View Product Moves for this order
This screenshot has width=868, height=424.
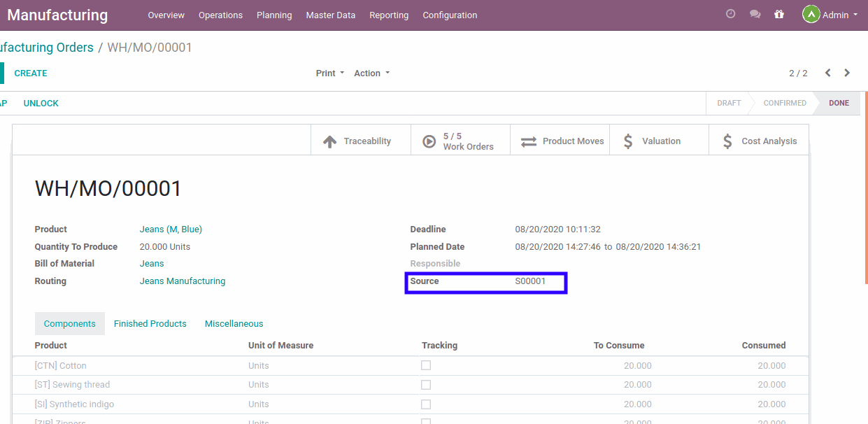[560, 140]
